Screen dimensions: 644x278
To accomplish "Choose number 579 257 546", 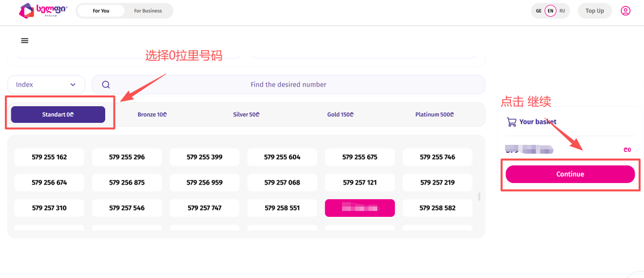I will (127, 208).
